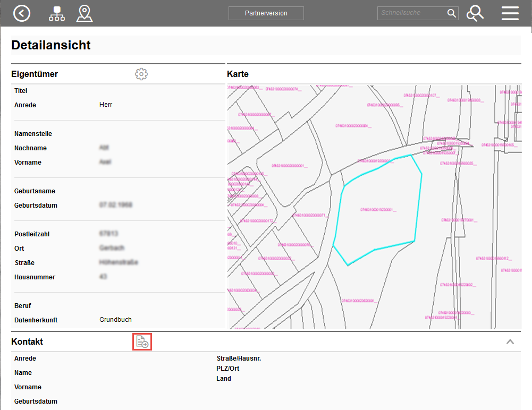Click the Grundbuch value for Datenherkunft
The image size is (532, 410).
pos(115,320)
